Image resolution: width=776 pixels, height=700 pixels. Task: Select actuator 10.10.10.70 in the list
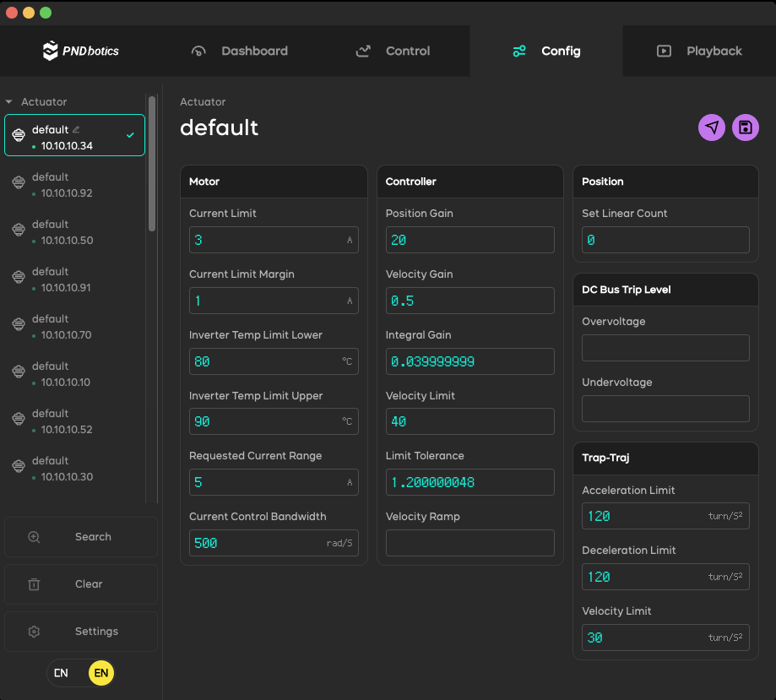pyautogui.click(x=75, y=327)
